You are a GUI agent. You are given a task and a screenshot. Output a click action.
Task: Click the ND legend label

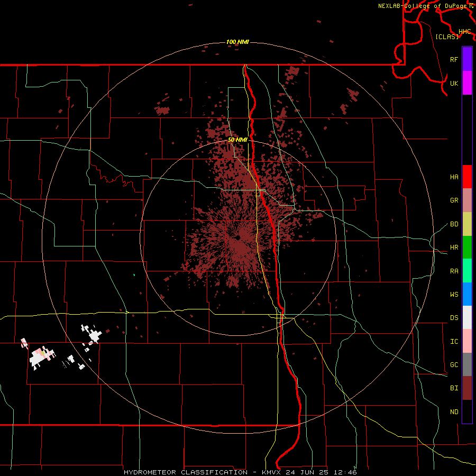(x=454, y=412)
